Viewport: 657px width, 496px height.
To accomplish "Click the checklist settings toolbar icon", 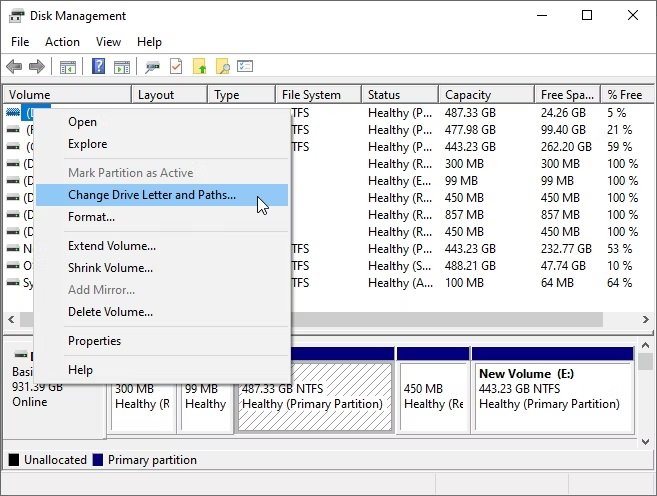I will coord(245,67).
